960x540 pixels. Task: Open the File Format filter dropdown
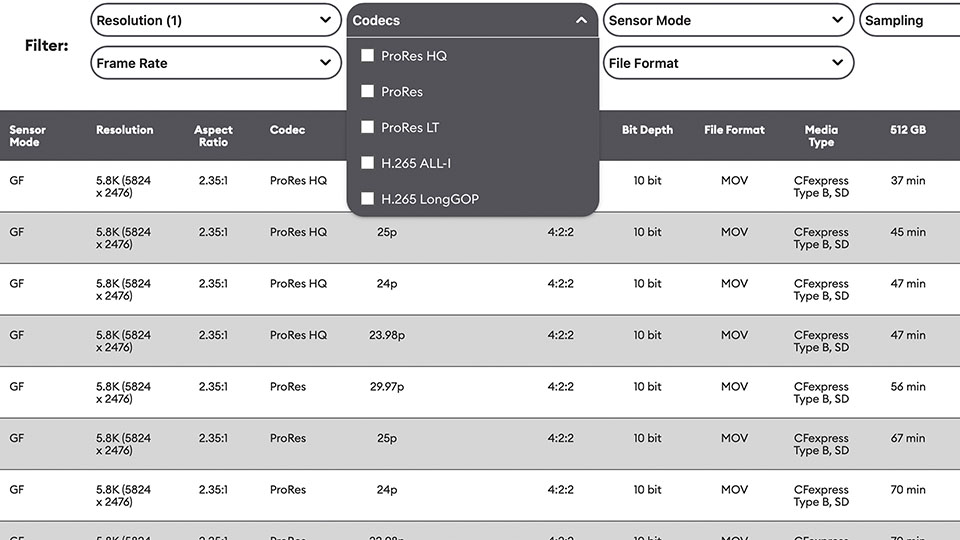[x=728, y=62]
